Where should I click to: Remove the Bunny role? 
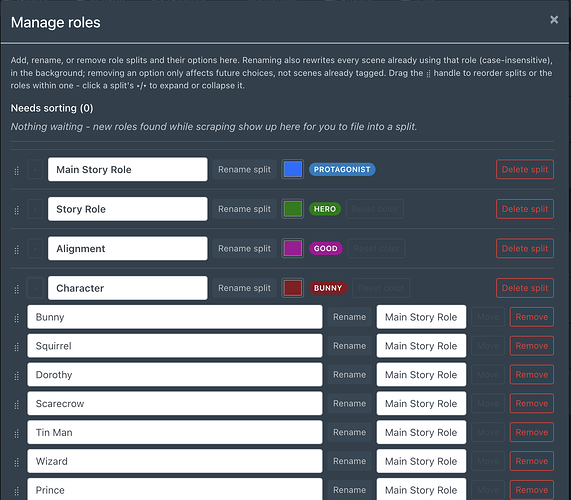click(x=532, y=317)
